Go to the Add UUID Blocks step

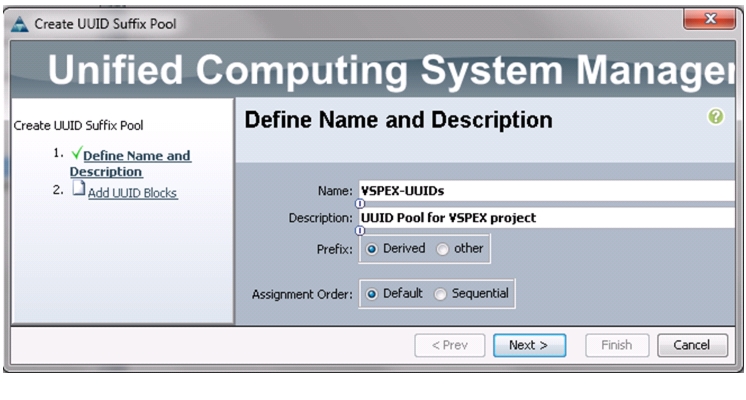132,193
